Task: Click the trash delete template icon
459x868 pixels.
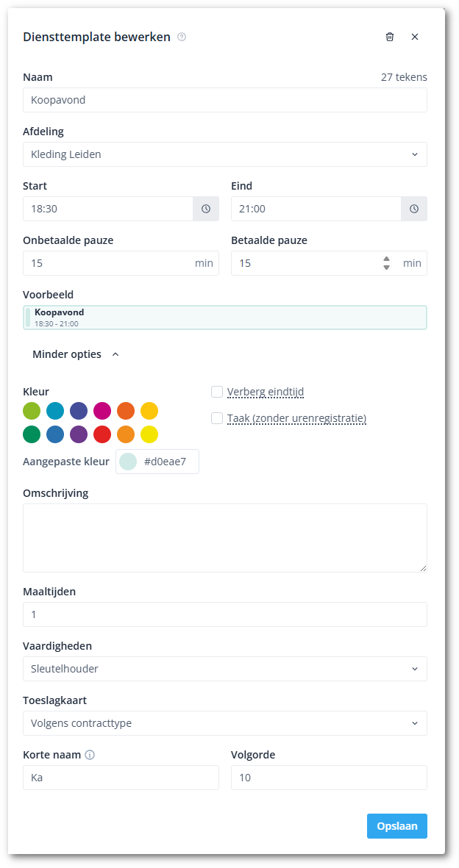Action: click(x=390, y=37)
